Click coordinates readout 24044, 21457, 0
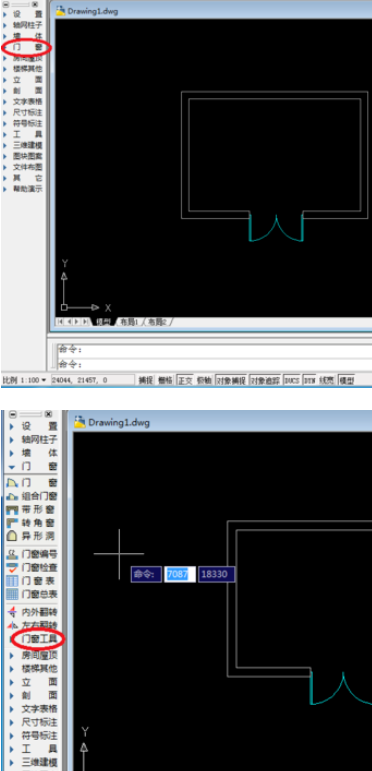The image size is (372, 771). 92,380
